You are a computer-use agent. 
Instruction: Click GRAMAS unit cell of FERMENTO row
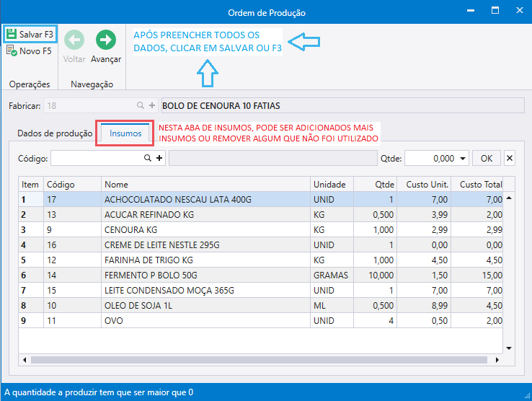coord(332,275)
